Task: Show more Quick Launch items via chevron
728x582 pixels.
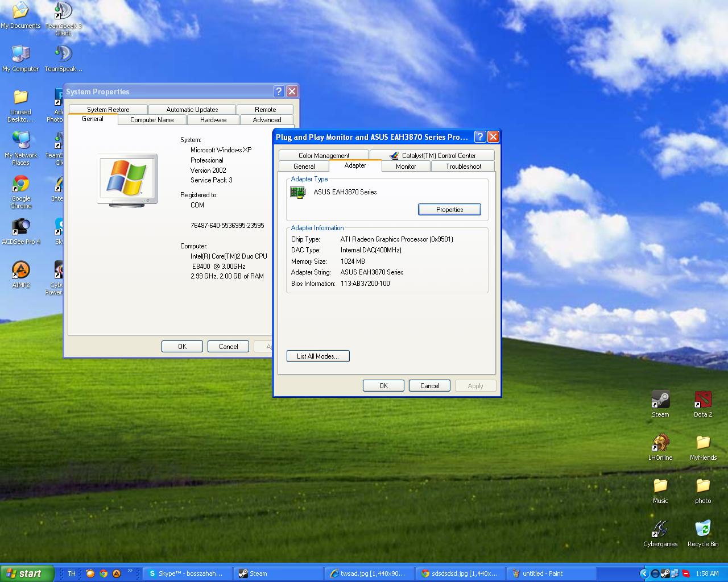Action: [130, 571]
